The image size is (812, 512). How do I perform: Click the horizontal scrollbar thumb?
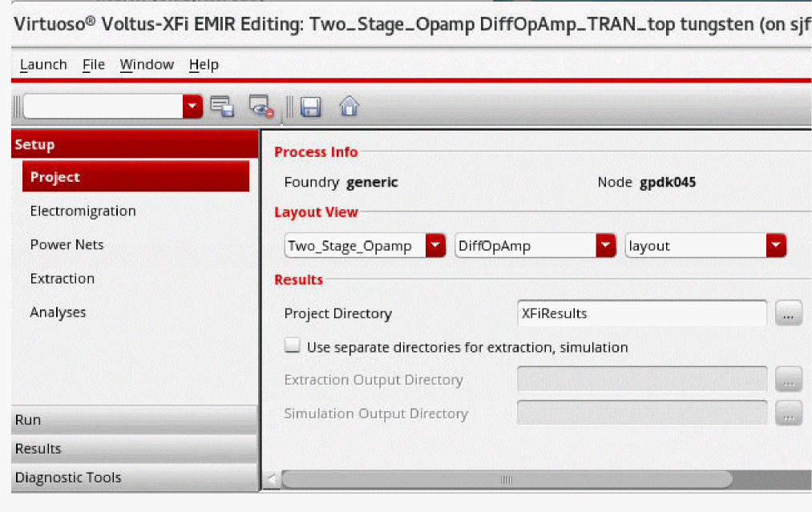507,479
